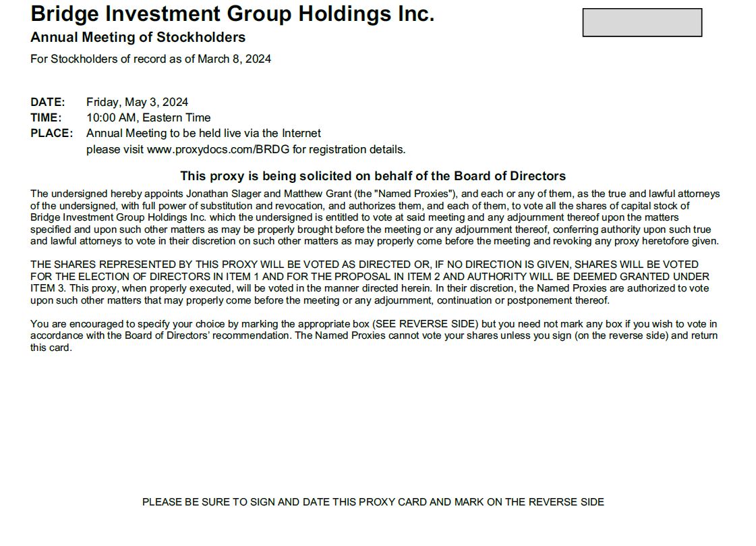Select the Annual Meeting of Stockholders heading
The width and height of the screenshot is (756, 546).
(138, 37)
